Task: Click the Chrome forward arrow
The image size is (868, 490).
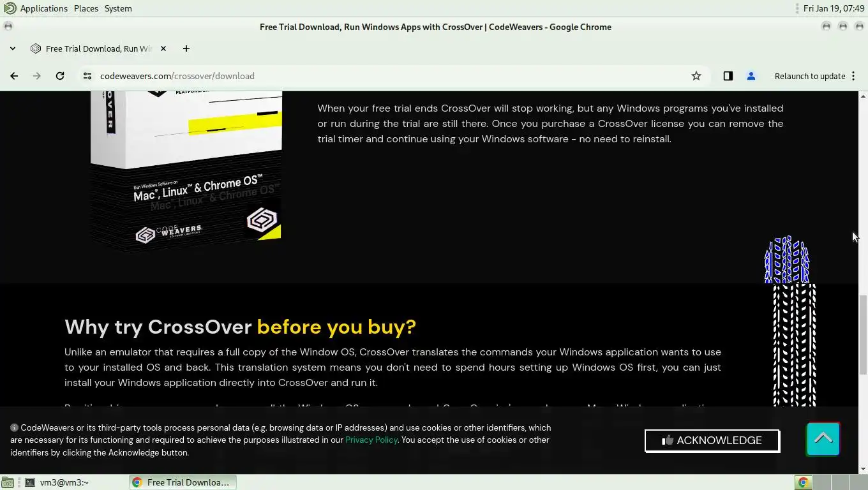Action: pyautogui.click(x=37, y=76)
